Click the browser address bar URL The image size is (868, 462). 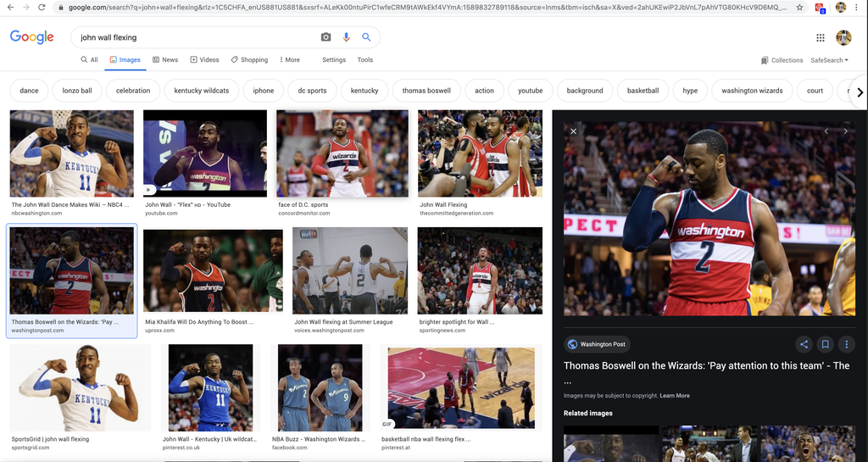(x=426, y=7)
